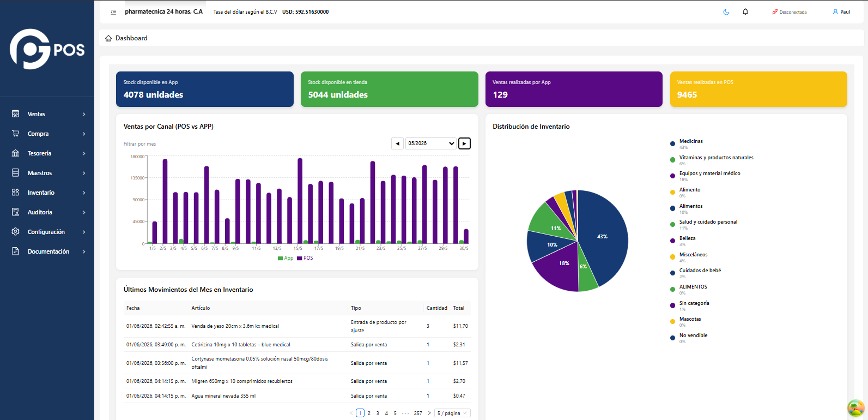868x420 pixels.
Task: Expand the Auditoría menu chevron
Action: [x=84, y=212]
